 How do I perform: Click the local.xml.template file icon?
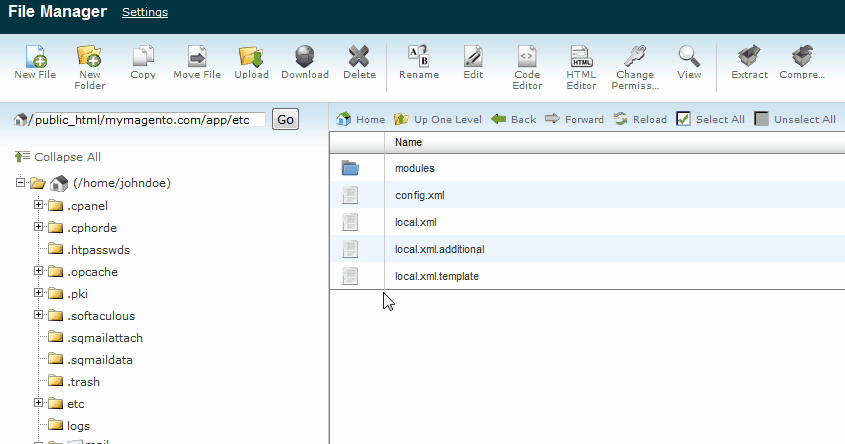click(350, 276)
